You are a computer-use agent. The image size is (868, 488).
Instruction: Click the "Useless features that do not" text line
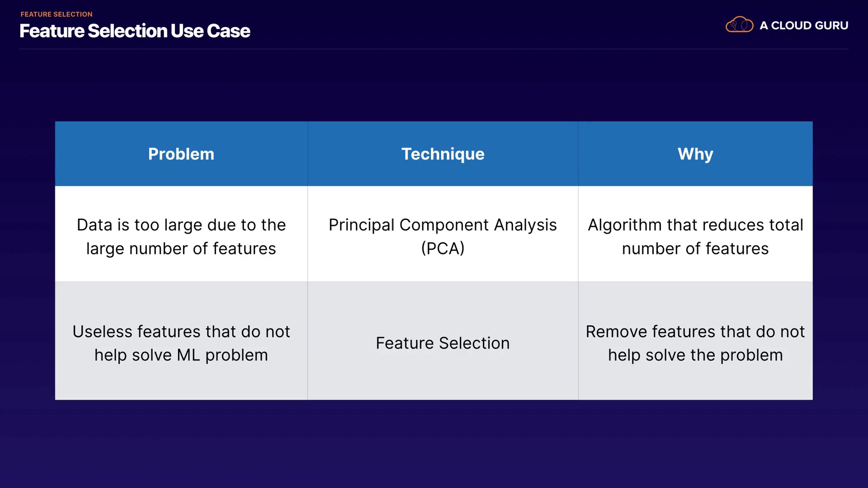coord(181,332)
